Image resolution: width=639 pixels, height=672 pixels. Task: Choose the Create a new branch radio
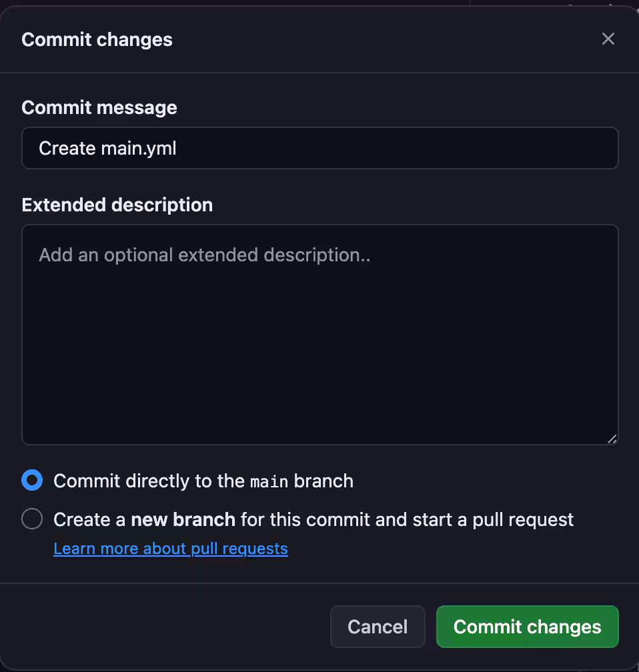(32, 519)
